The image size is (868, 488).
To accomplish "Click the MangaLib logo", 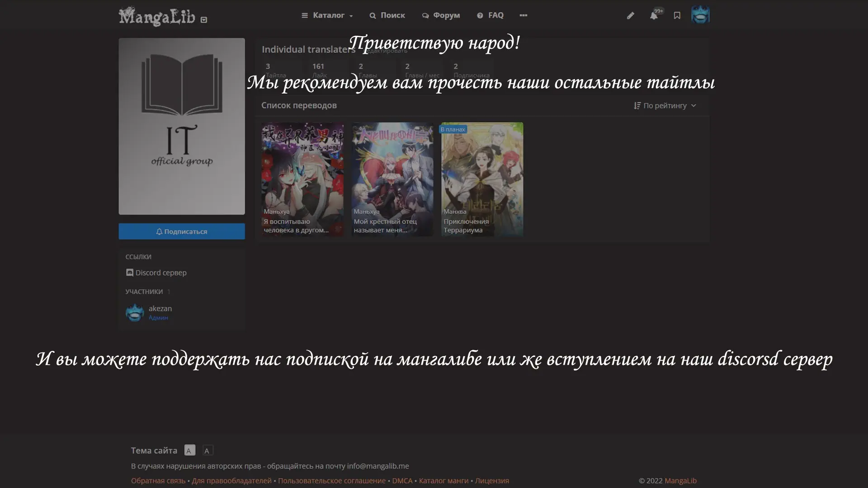I will (x=156, y=16).
